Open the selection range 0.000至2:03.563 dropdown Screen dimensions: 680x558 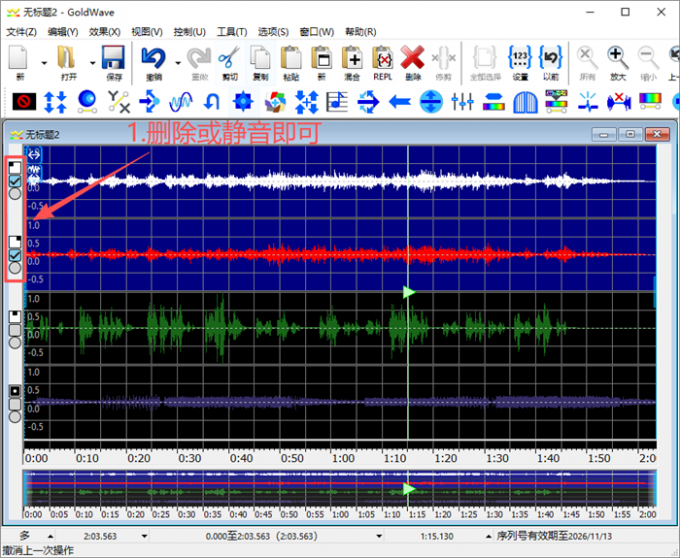379,536
